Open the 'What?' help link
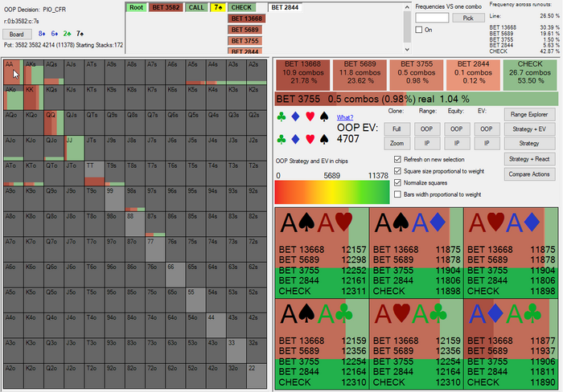 tap(345, 117)
